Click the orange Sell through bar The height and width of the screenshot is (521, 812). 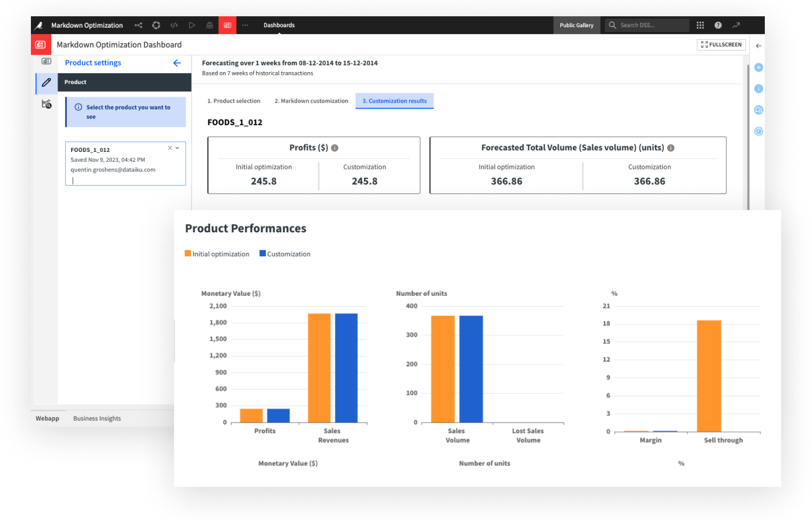click(709, 376)
